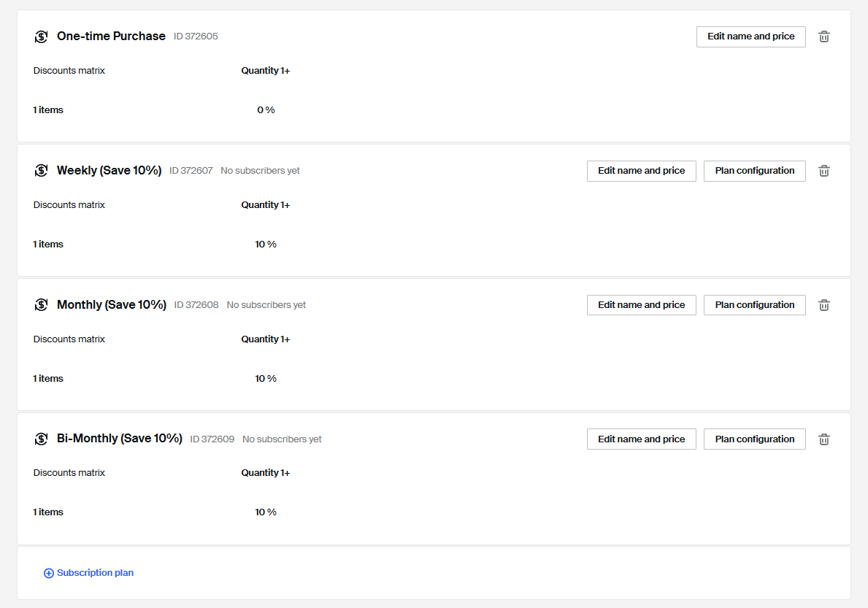Edit name and price for One-time Purchase
This screenshot has width=868, height=608.
[x=750, y=36]
